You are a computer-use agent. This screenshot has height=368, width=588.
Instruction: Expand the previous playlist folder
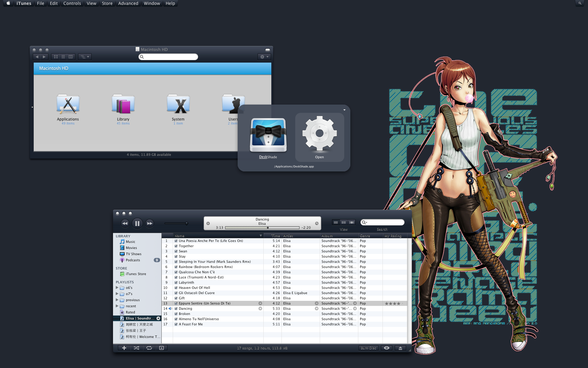click(x=117, y=300)
